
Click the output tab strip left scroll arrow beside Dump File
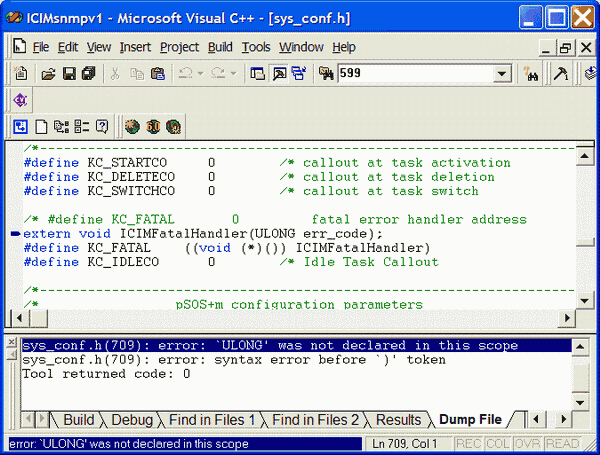pyautogui.click(x=536, y=420)
